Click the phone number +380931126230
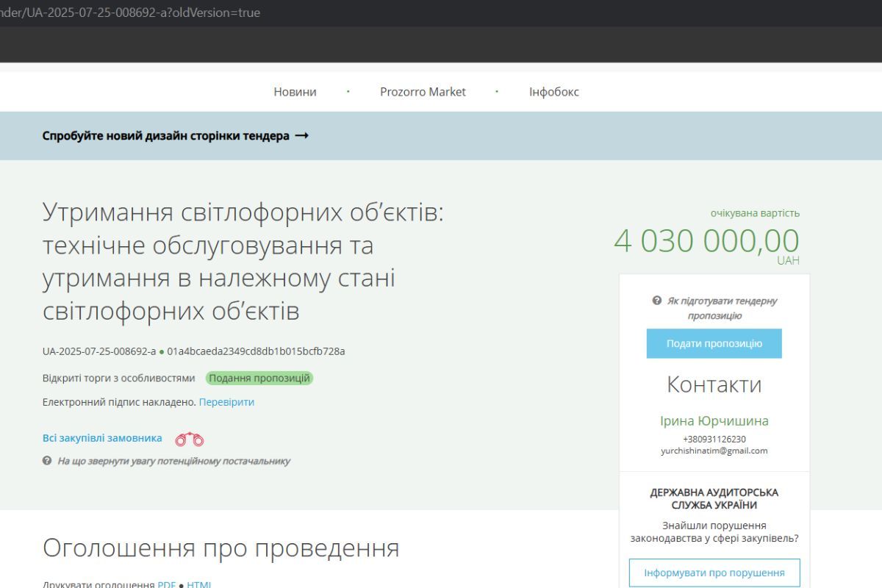Viewport: 882px width, 588px height. 712,437
